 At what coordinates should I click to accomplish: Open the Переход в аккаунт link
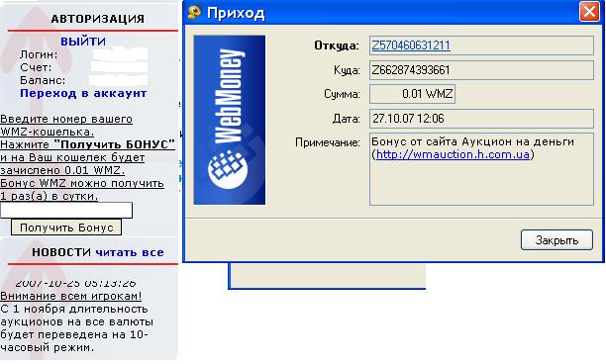click(83, 93)
